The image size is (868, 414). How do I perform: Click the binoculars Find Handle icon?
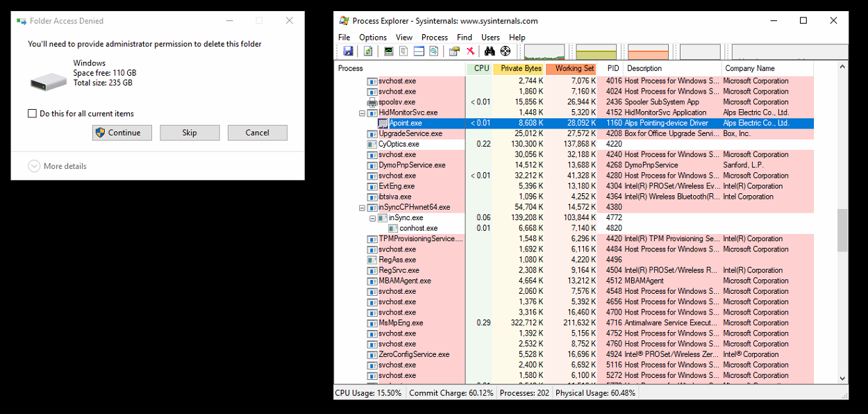[x=490, y=51]
